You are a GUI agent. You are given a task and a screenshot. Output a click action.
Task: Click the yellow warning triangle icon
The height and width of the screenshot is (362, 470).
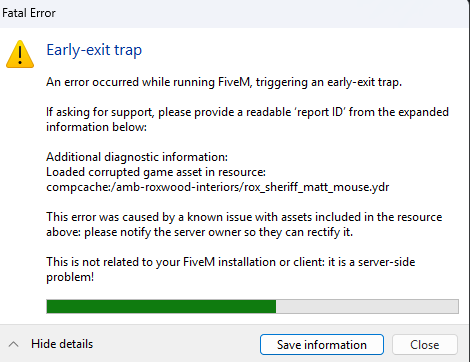20,54
